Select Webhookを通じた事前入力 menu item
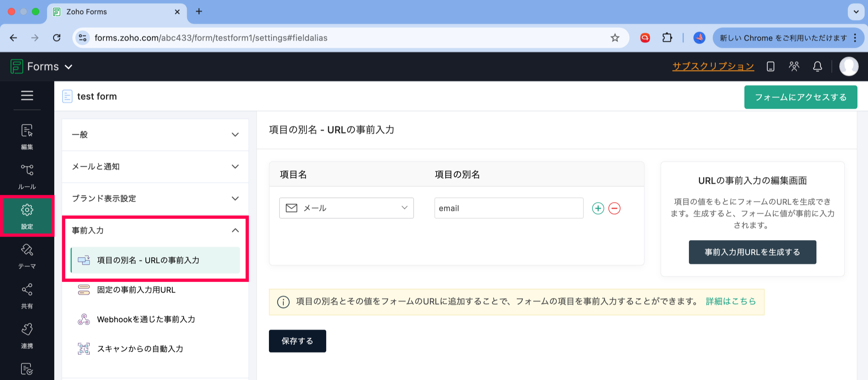The height and width of the screenshot is (380, 868). 146,319
